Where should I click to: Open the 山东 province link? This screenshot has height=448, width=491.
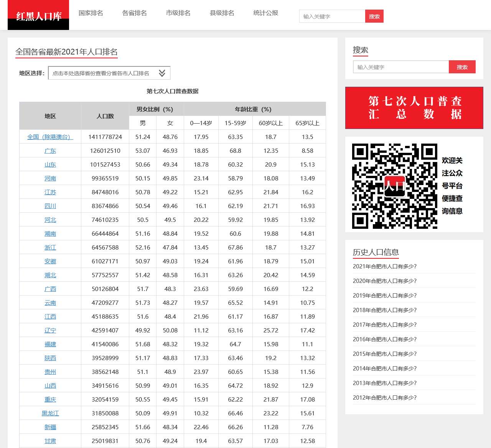pos(50,165)
